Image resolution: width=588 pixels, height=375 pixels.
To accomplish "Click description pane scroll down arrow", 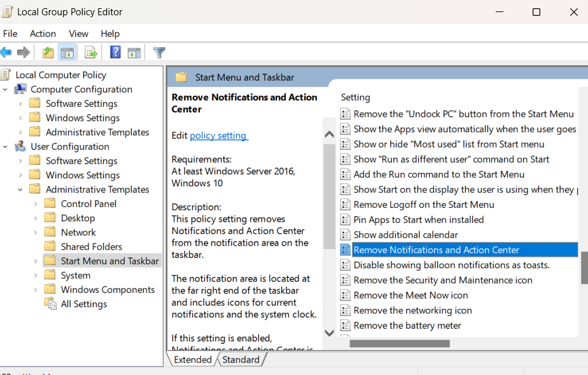I will tap(329, 332).
